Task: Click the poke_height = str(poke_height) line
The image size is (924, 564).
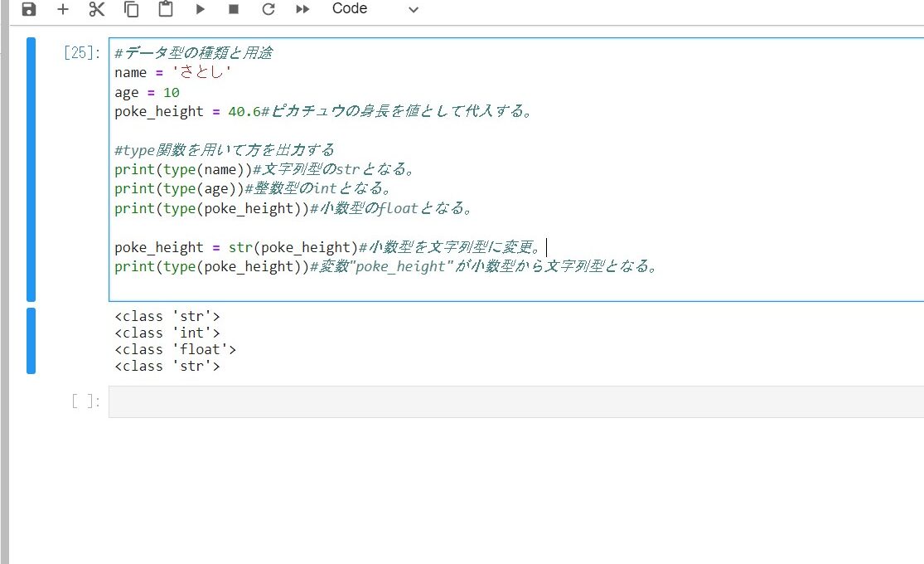Action: [x=327, y=247]
